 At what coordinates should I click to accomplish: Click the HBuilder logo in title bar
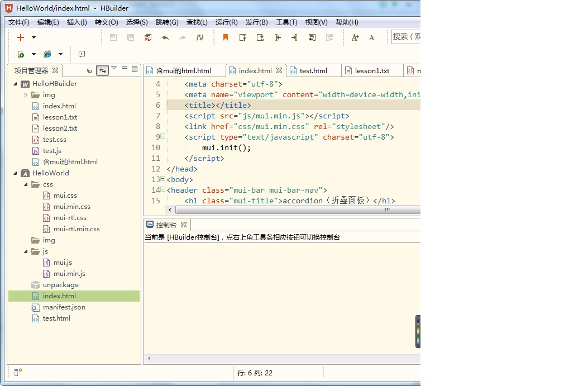coord(9,8)
